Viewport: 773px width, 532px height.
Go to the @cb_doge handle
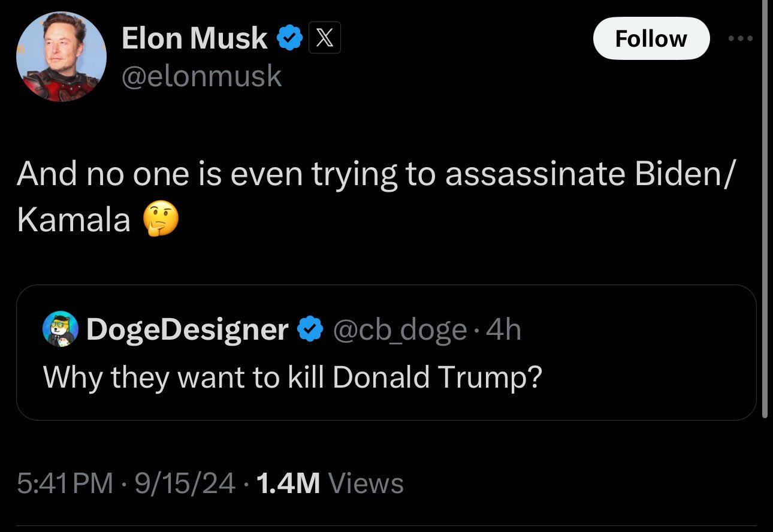399,330
